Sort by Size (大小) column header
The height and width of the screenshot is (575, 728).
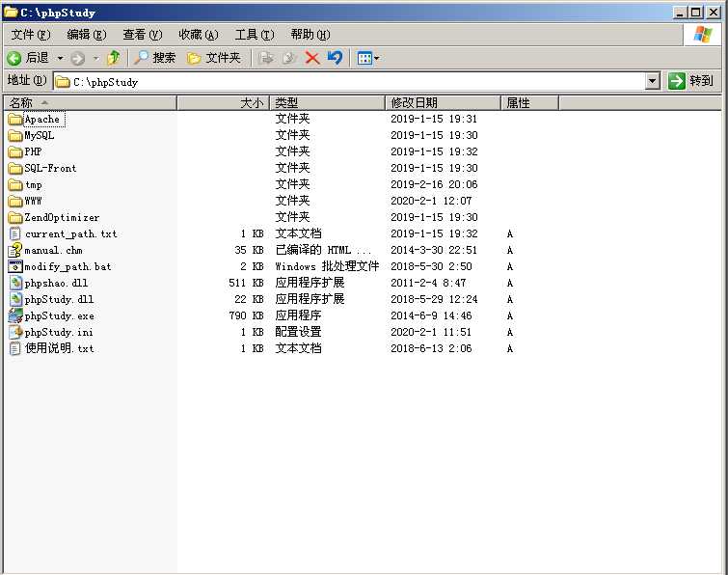[x=224, y=102]
